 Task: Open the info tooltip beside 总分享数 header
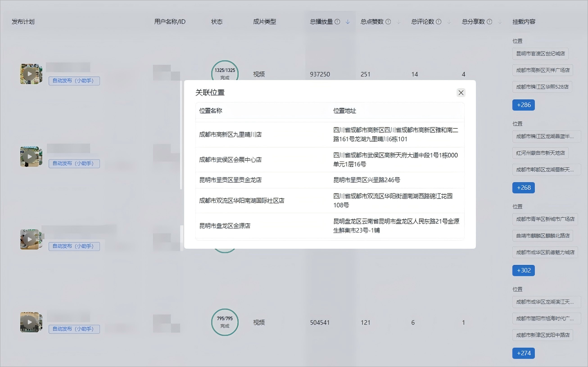coord(490,21)
